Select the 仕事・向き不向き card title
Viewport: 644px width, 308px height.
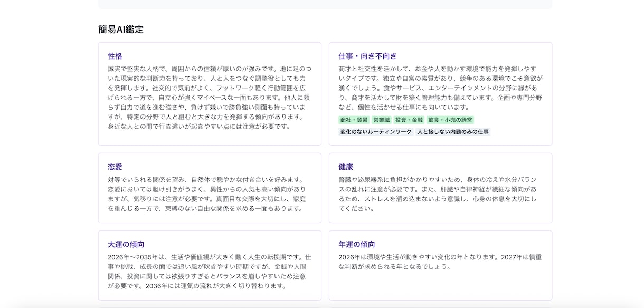367,56
